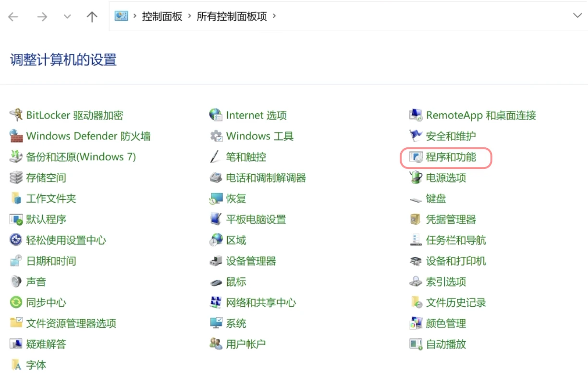Click the BitLocker drive encryption icon
The height and width of the screenshot is (384, 588).
(16, 115)
